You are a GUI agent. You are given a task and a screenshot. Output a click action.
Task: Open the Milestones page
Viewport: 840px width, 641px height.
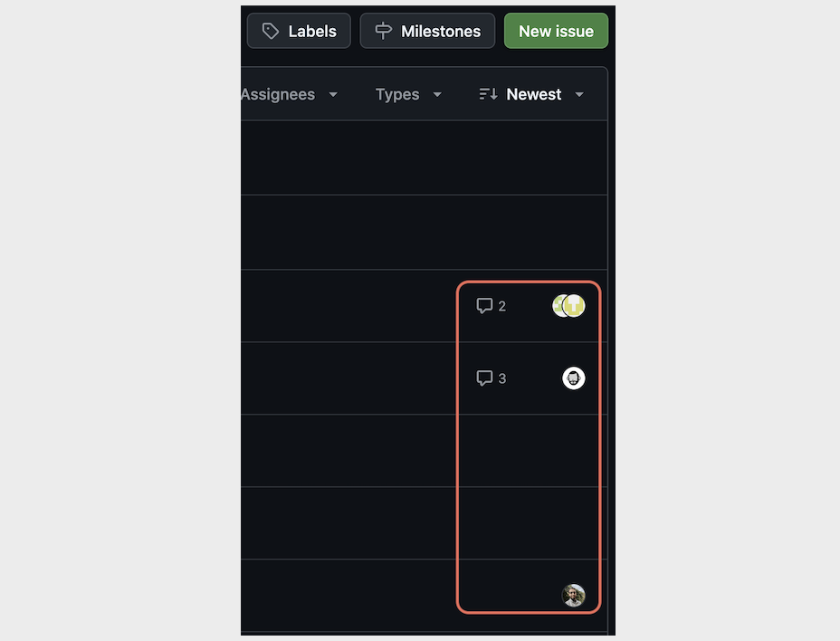tap(427, 31)
